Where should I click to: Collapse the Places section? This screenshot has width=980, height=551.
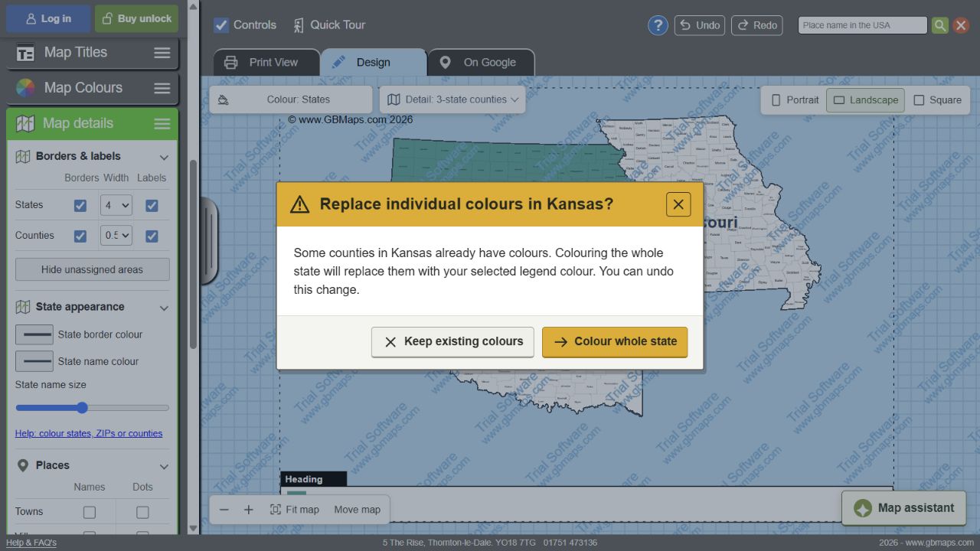pos(164,466)
